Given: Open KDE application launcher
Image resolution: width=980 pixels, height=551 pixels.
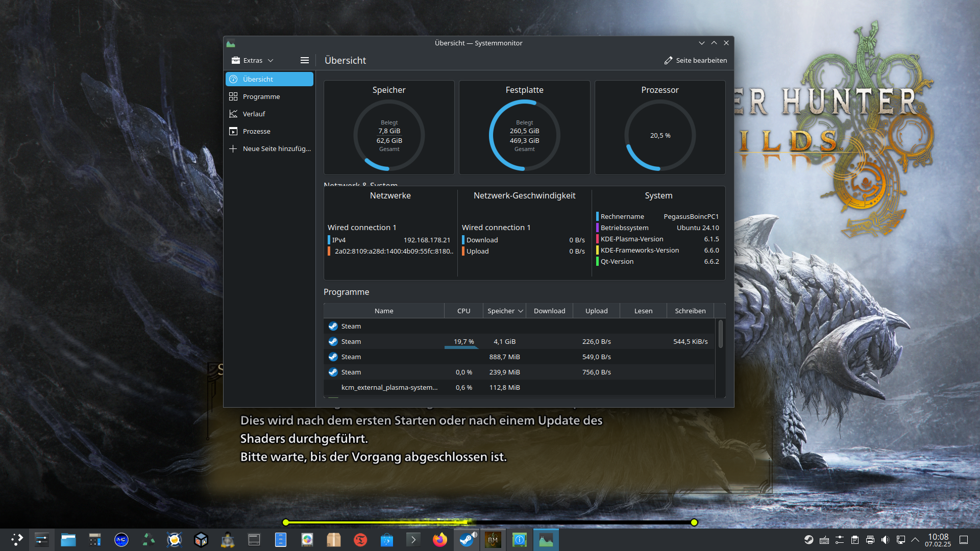Looking at the screenshot, I should [16, 540].
